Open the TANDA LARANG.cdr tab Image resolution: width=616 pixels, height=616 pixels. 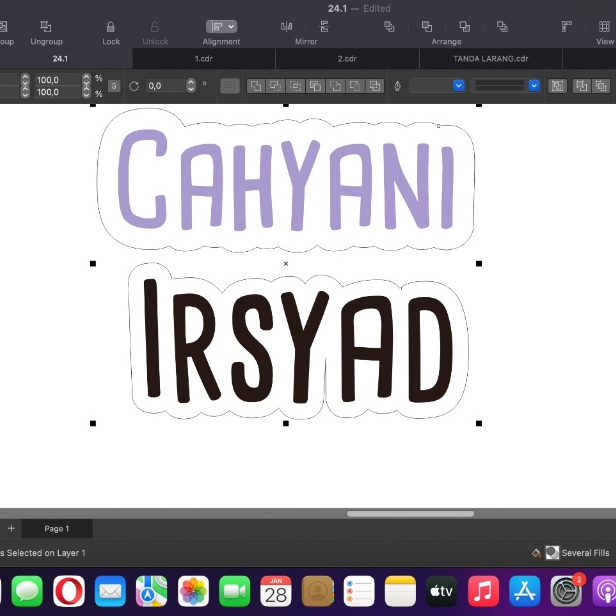tap(490, 59)
